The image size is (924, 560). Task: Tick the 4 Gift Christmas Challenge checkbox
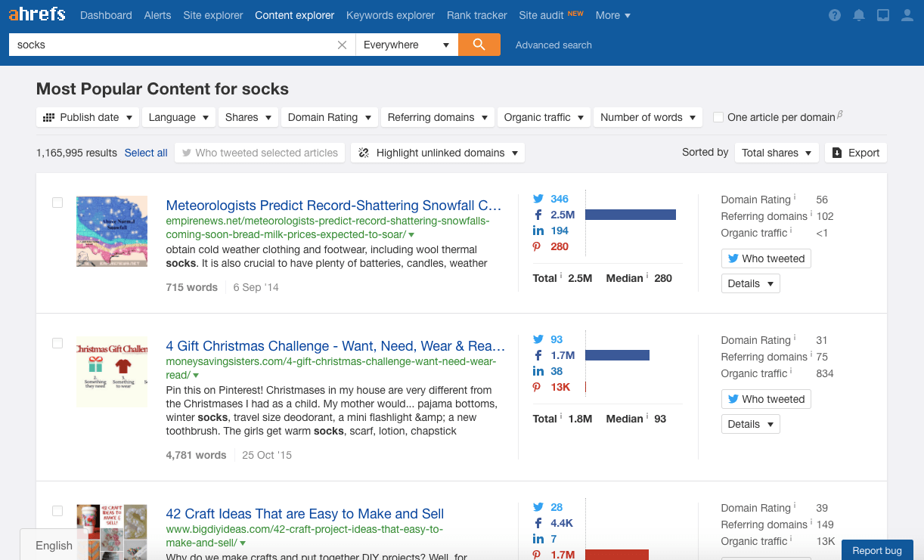tap(57, 343)
